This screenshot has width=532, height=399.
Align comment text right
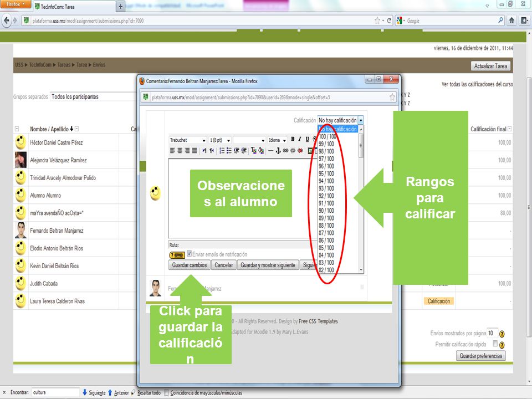(x=187, y=150)
